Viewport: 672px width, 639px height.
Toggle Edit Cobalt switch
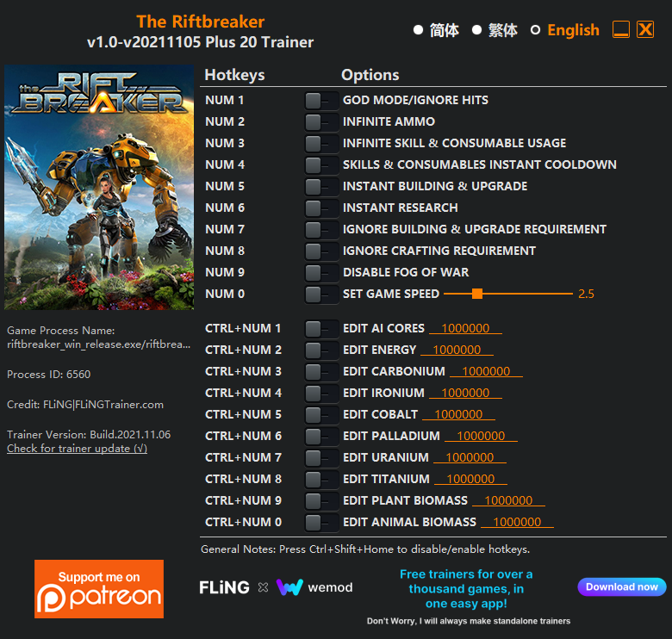point(321,415)
